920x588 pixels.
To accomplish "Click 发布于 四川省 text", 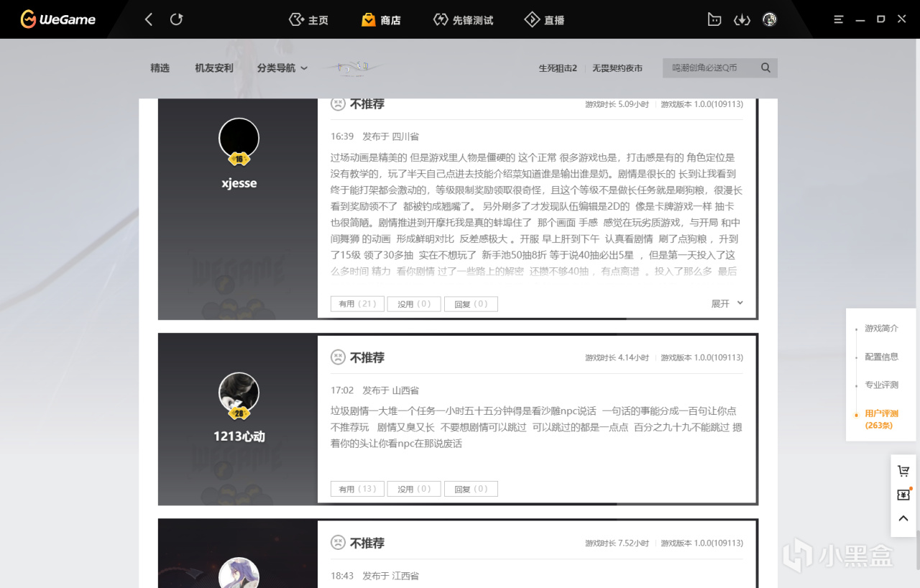I will [x=390, y=137].
